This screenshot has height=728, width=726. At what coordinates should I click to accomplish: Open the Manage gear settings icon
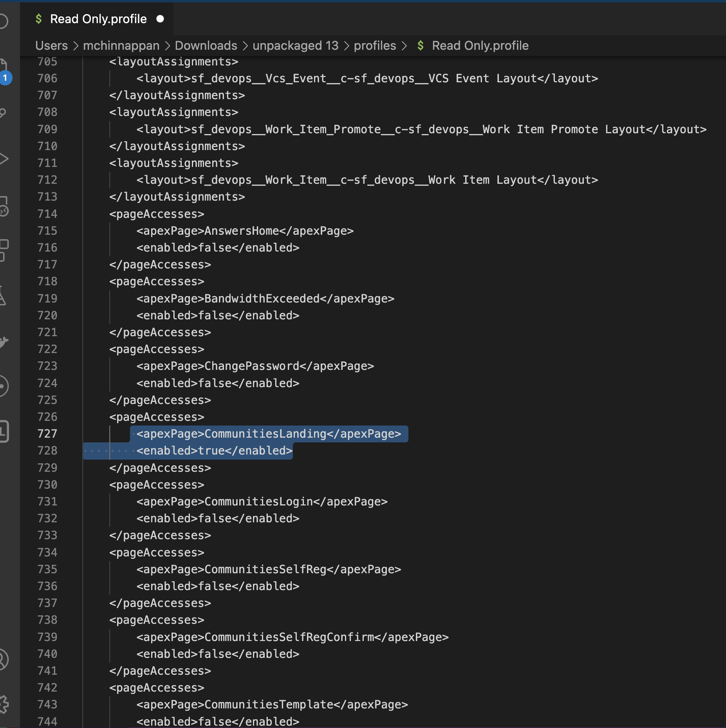pos(4,704)
